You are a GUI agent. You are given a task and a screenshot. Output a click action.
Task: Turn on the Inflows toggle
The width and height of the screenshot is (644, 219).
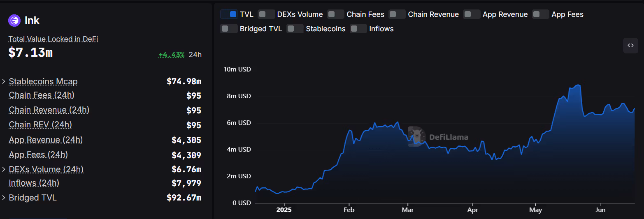pyautogui.click(x=358, y=29)
